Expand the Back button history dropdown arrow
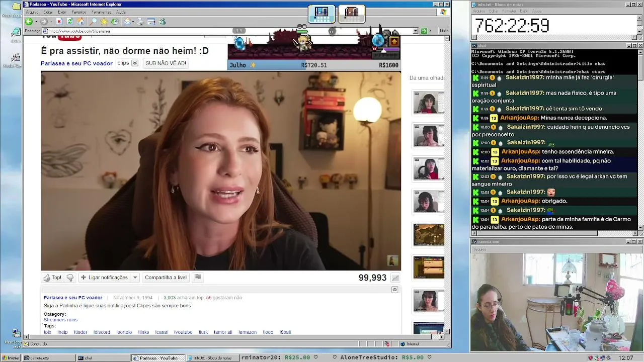 click(36, 22)
